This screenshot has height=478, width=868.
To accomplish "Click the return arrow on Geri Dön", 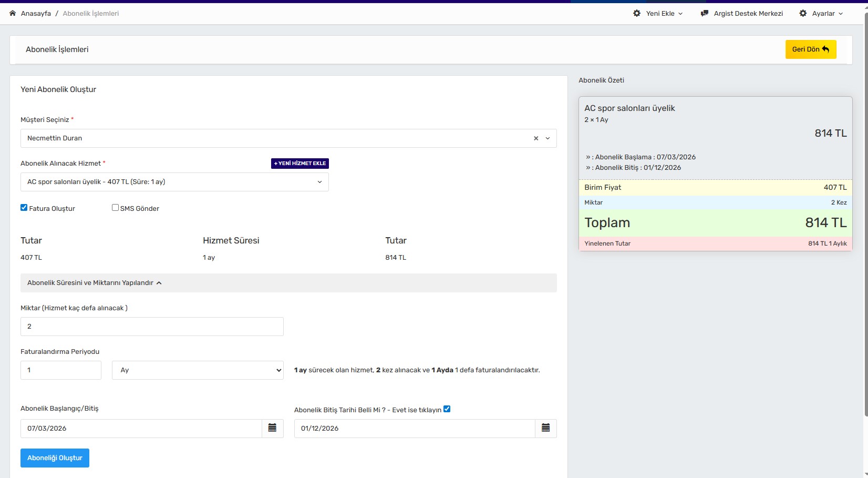I will tap(825, 49).
